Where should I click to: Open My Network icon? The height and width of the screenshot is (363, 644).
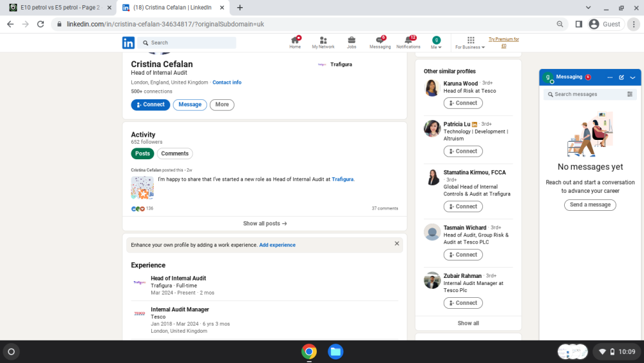323,43
